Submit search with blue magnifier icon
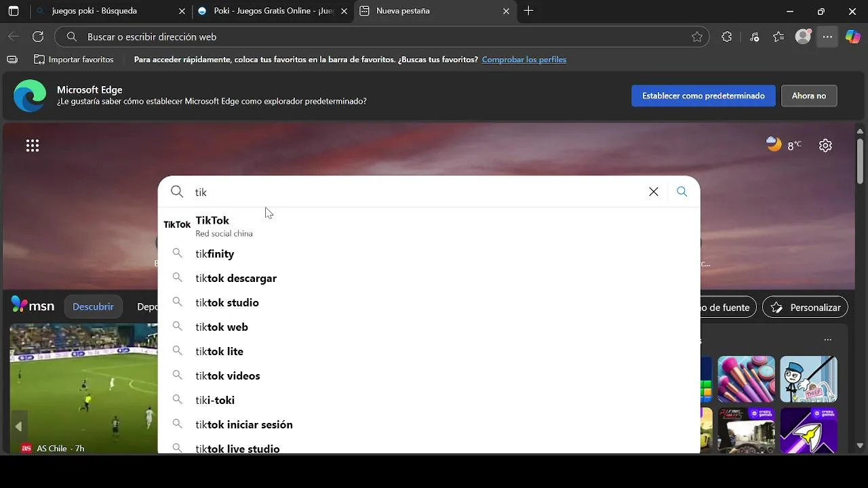The width and height of the screenshot is (868, 488). click(x=682, y=192)
